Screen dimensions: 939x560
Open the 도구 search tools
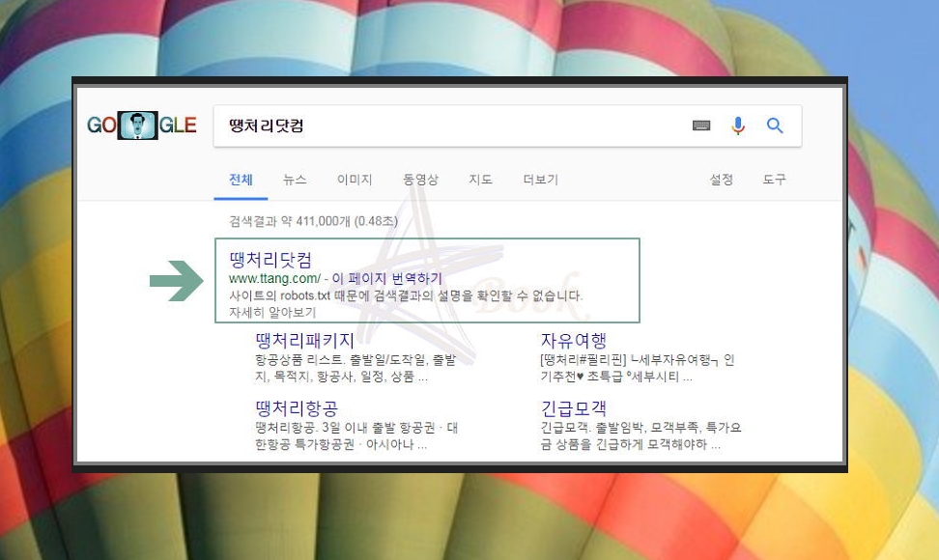tap(775, 180)
